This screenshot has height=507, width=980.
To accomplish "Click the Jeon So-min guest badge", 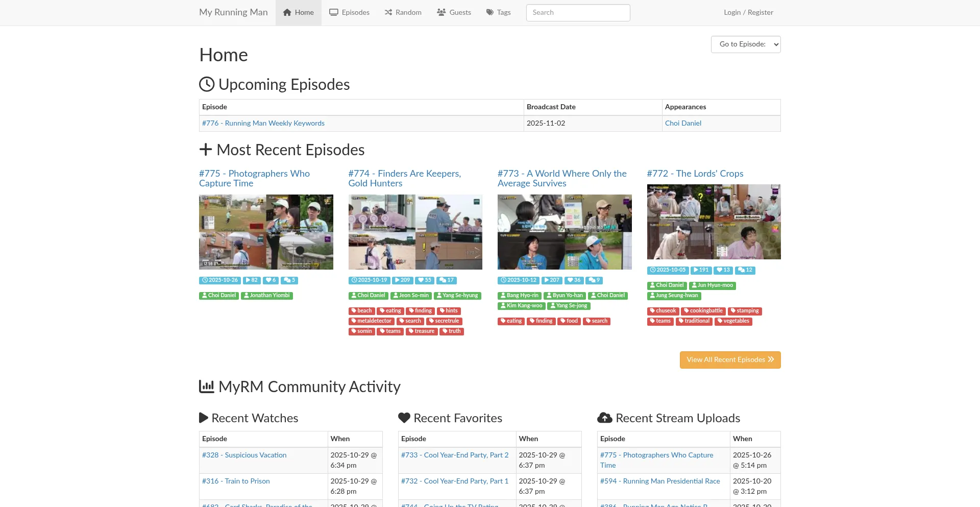I will tap(411, 296).
